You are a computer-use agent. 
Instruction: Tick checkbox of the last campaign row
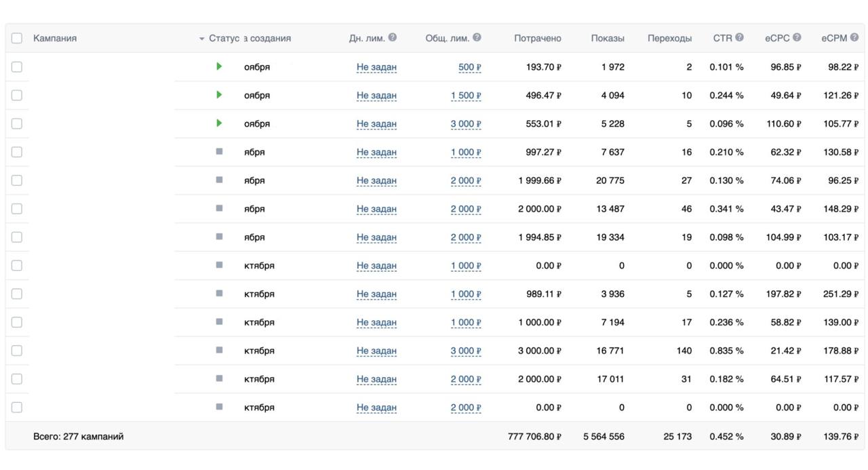point(17,408)
